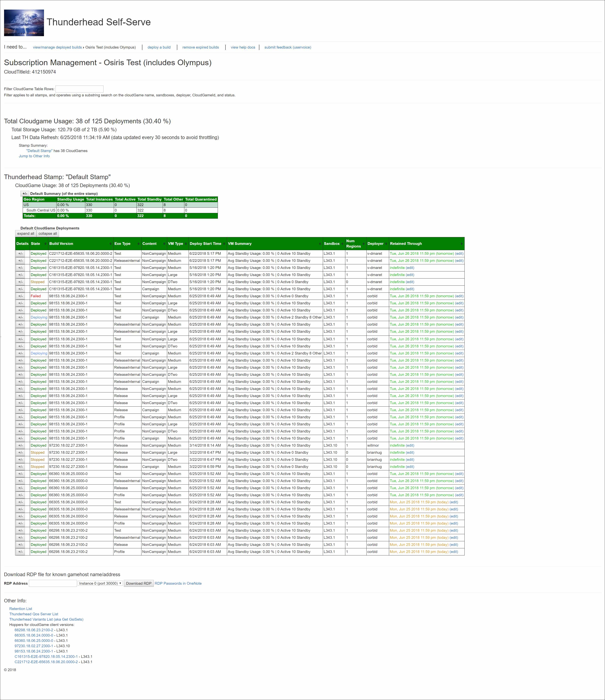
Task: Focus the Filter CloudGame Table Rows field
Action: [79, 89]
